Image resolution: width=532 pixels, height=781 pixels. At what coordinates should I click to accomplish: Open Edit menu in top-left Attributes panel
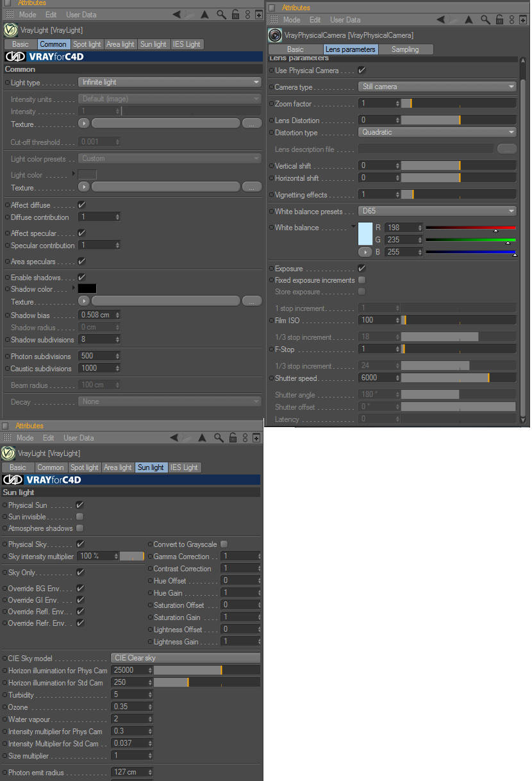(51, 14)
